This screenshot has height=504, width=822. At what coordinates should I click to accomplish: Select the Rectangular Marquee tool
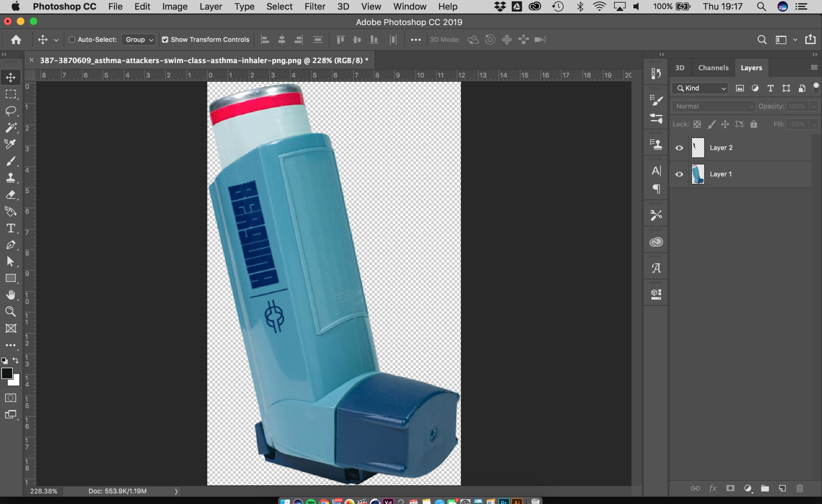[11, 94]
